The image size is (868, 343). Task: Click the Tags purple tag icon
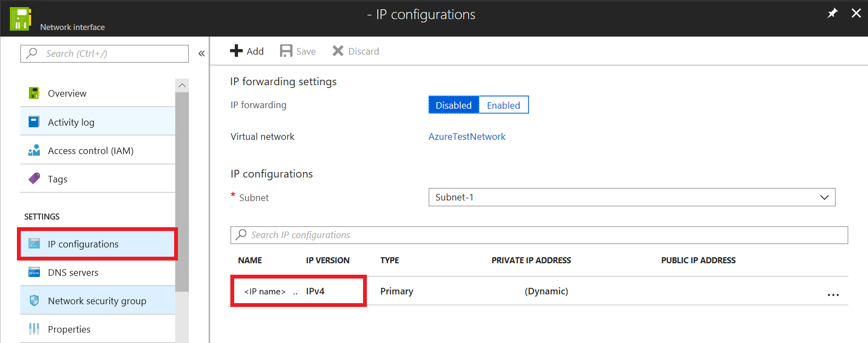pyautogui.click(x=34, y=179)
